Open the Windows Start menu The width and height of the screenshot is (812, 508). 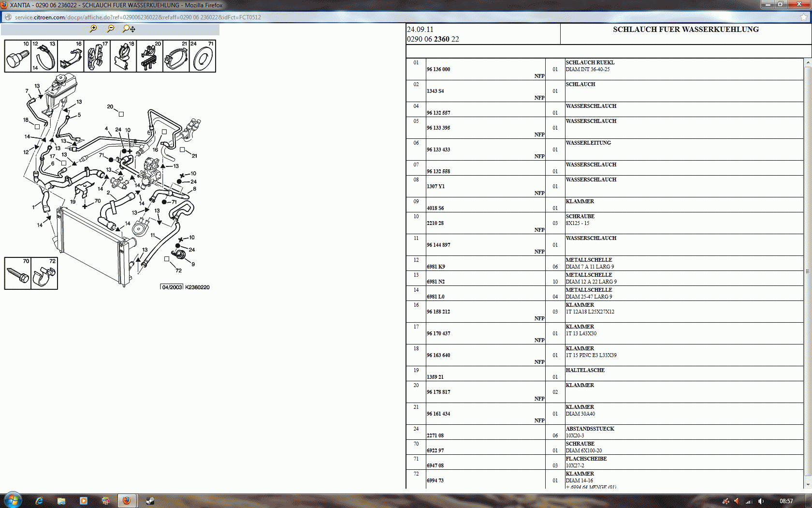tap(12, 501)
